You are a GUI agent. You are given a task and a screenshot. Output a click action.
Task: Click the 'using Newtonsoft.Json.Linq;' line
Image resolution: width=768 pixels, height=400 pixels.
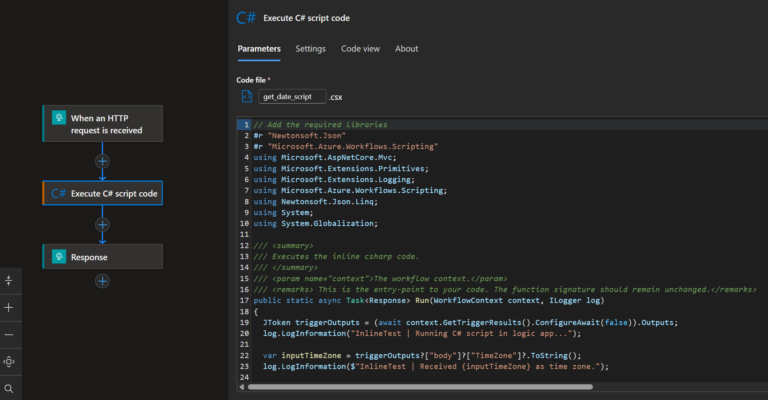coord(315,201)
